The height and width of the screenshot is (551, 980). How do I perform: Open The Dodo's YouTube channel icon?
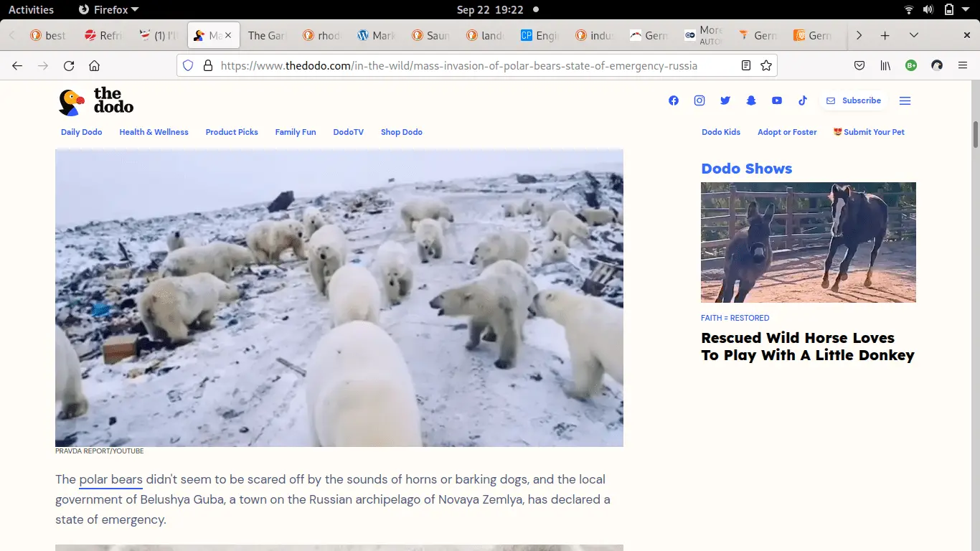776,100
